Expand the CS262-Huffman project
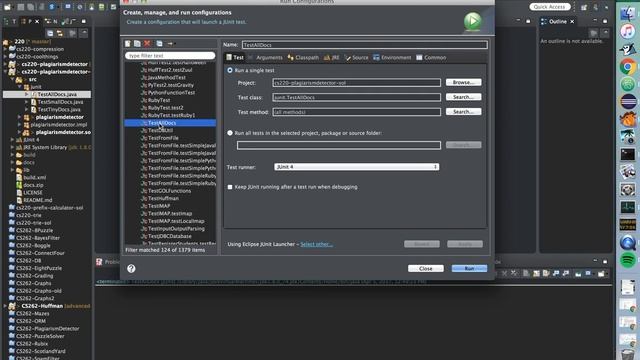The image size is (640, 360). (6, 306)
